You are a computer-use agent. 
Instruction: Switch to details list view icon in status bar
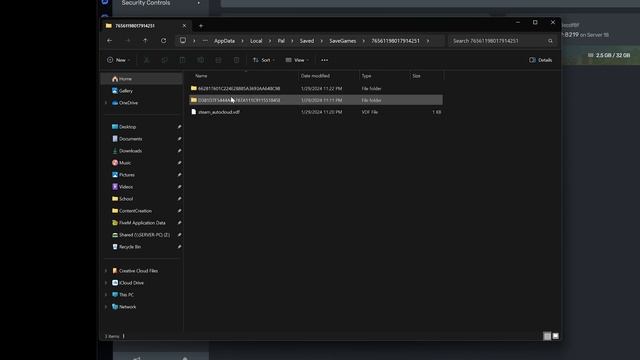coord(547,336)
